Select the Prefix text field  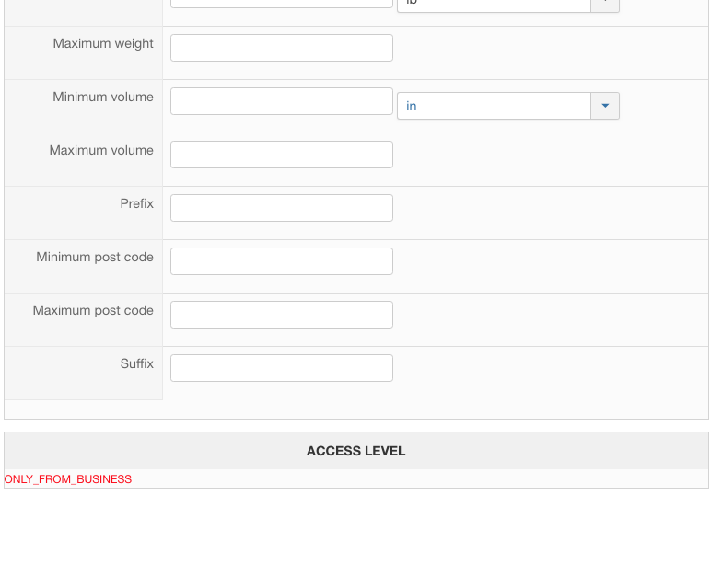[282, 208]
